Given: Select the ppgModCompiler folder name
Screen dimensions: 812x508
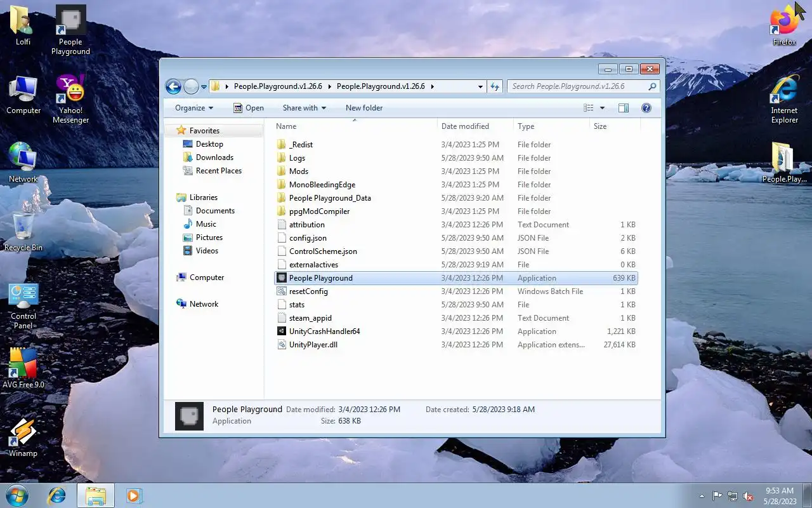Looking at the screenshot, I should pos(319,211).
